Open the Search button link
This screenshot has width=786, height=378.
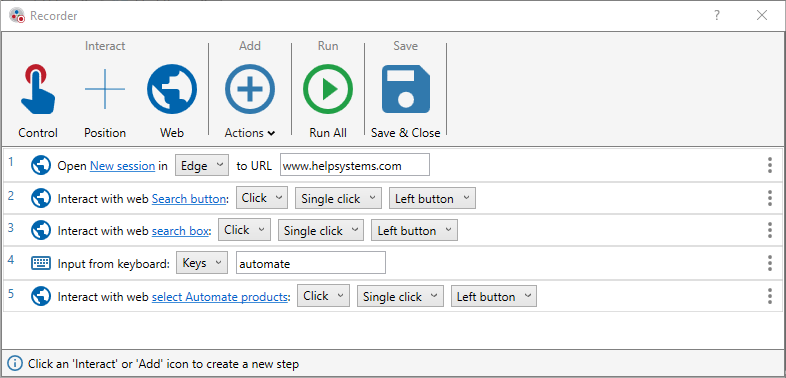tap(189, 199)
